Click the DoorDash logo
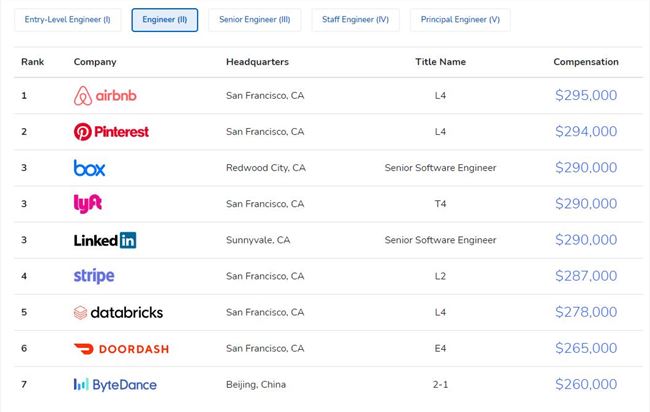 (121, 348)
